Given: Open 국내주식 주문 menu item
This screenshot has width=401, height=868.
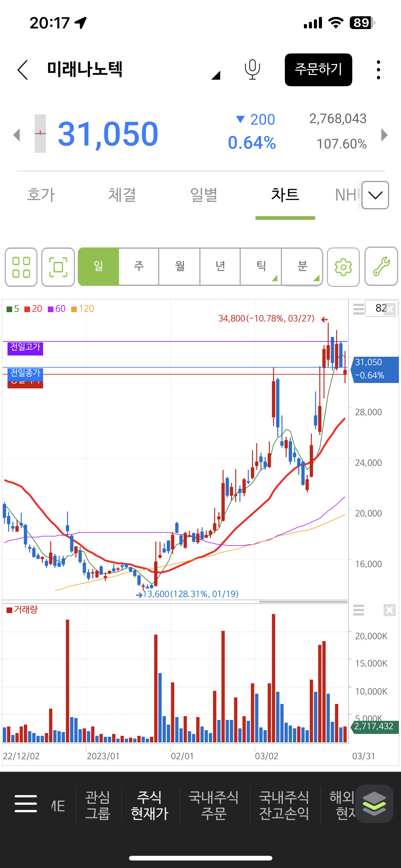Looking at the screenshot, I should point(214,805).
